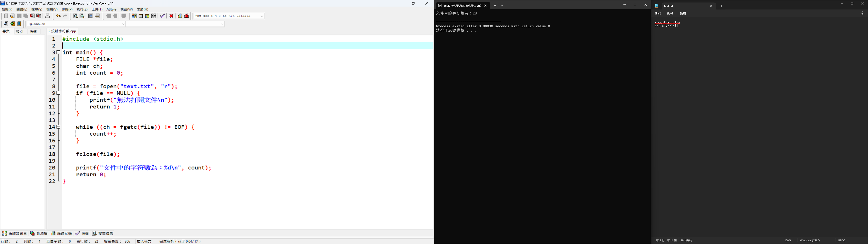Click the Undo arrow icon
This screenshot has width=868, height=244.
58,16
